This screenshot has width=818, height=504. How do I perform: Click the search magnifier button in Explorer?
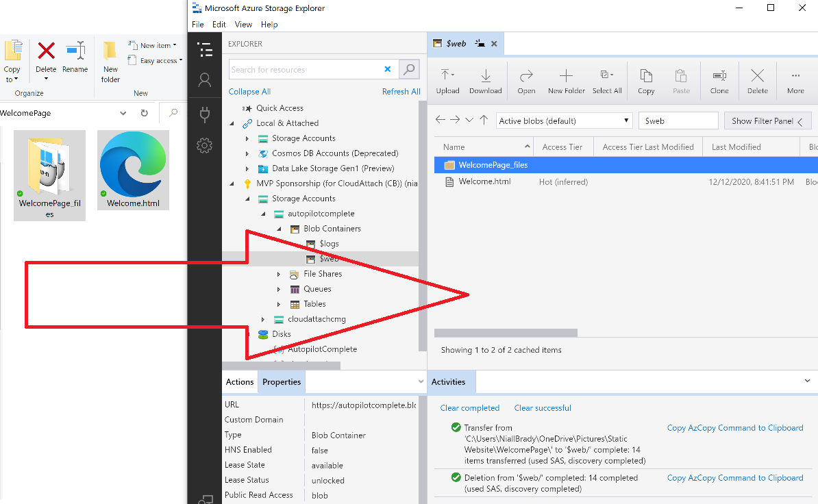click(410, 69)
